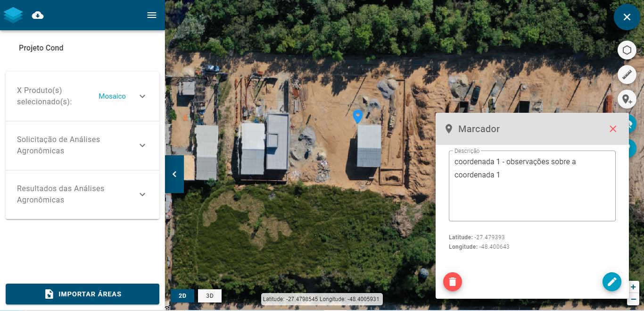
Task: Click in the Descrição text field
Action: pyautogui.click(x=532, y=186)
